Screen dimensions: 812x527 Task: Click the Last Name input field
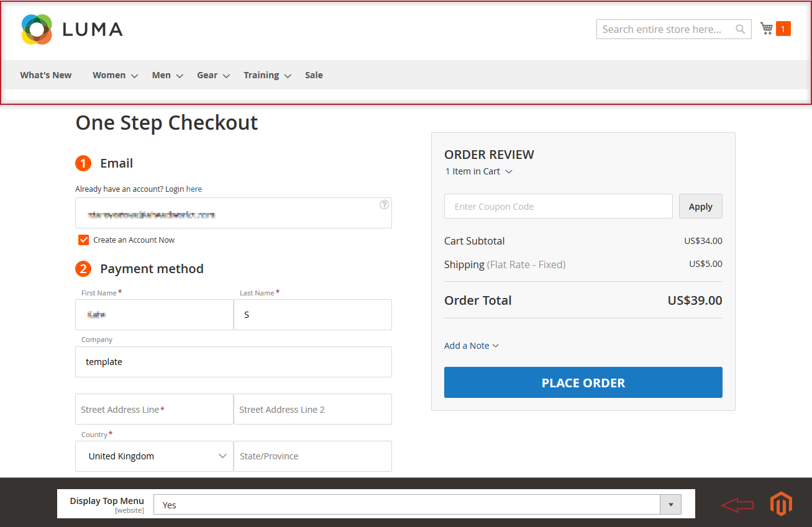click(x=312, y=315)
